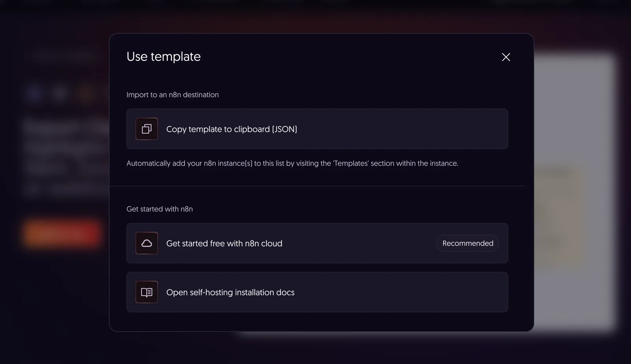Click the dimmed backdrop below the dialog
Image resolution: width=631 pixels, height=364 pixels.
coord(315,349)
